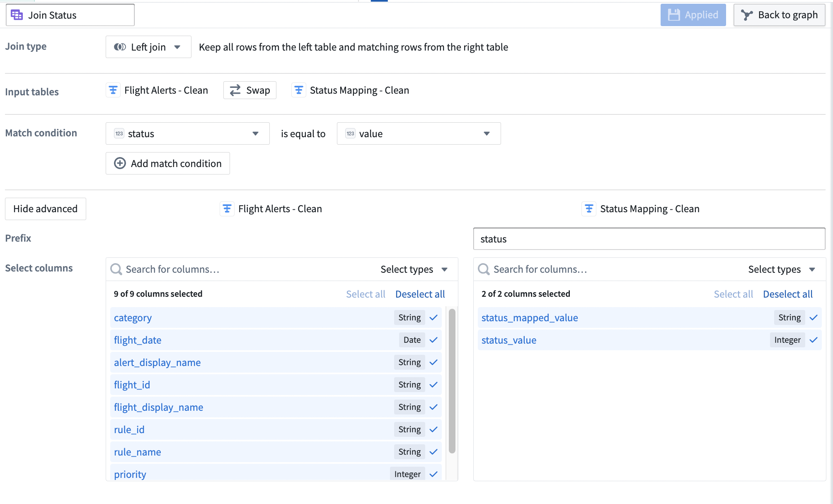The width and height of the screenshot is (833, 504).
Task: Click the save icon on Applied button
Action: (674, 15)
